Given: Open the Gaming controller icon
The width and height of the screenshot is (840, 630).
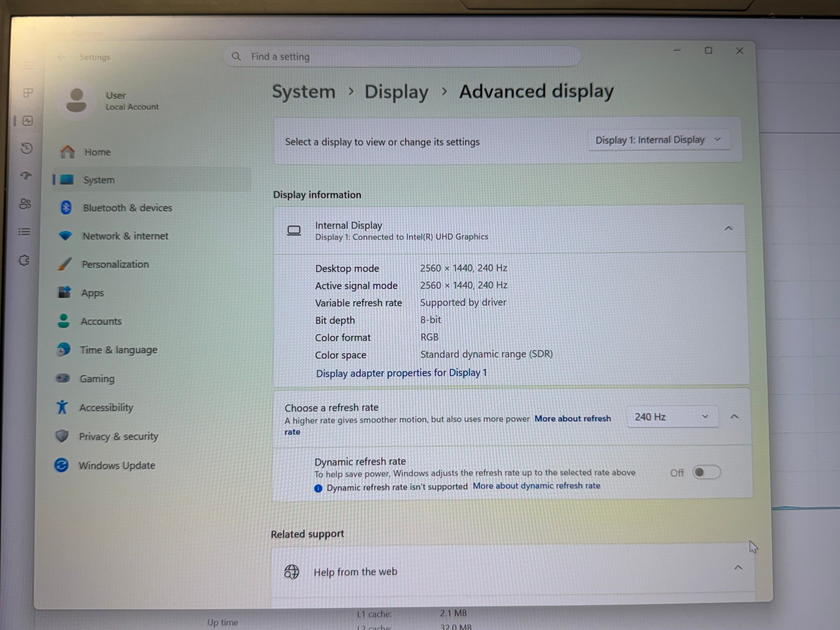Looking at the screenshot, I should [63, 378].
